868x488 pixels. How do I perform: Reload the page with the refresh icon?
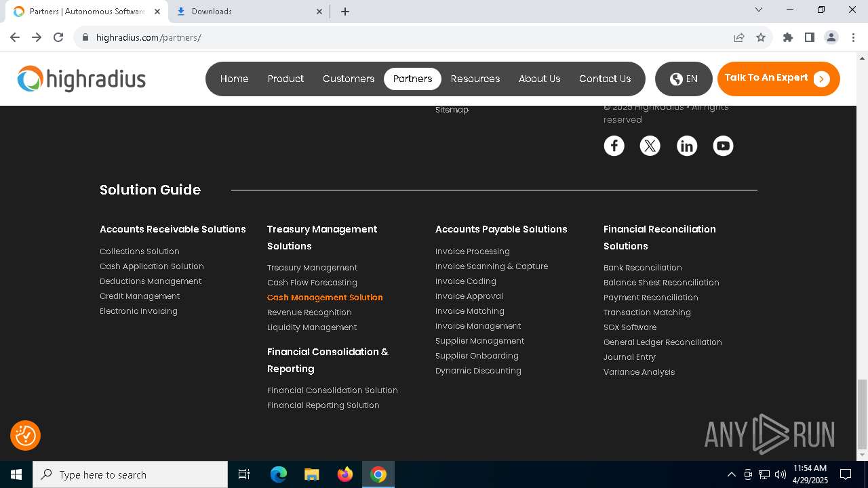[x=58, y=37]
